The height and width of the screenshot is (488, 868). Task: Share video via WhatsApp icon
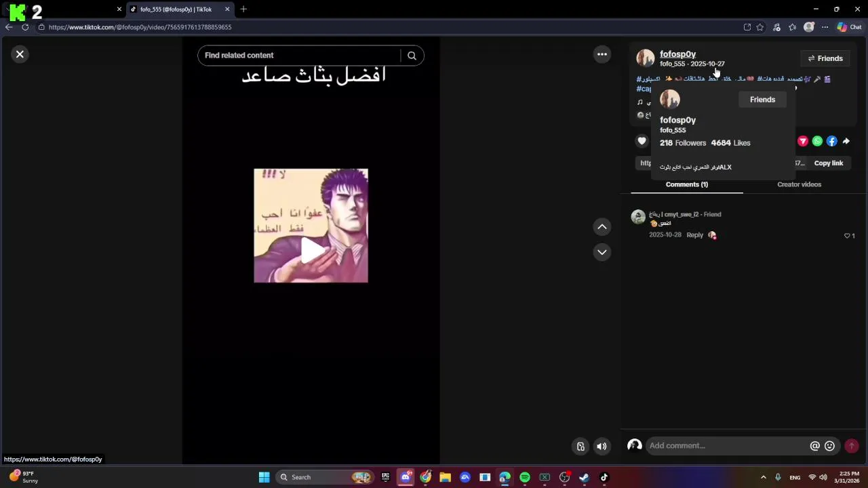[x=817, y=141]
